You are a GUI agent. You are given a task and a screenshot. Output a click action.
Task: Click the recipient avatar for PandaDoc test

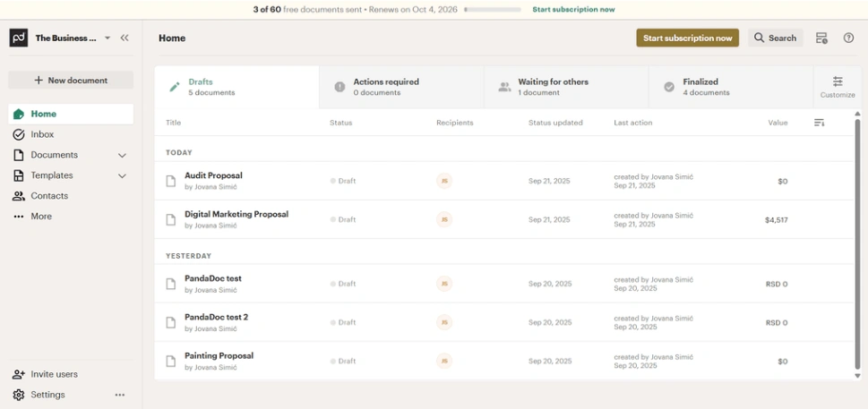point(444,284)
